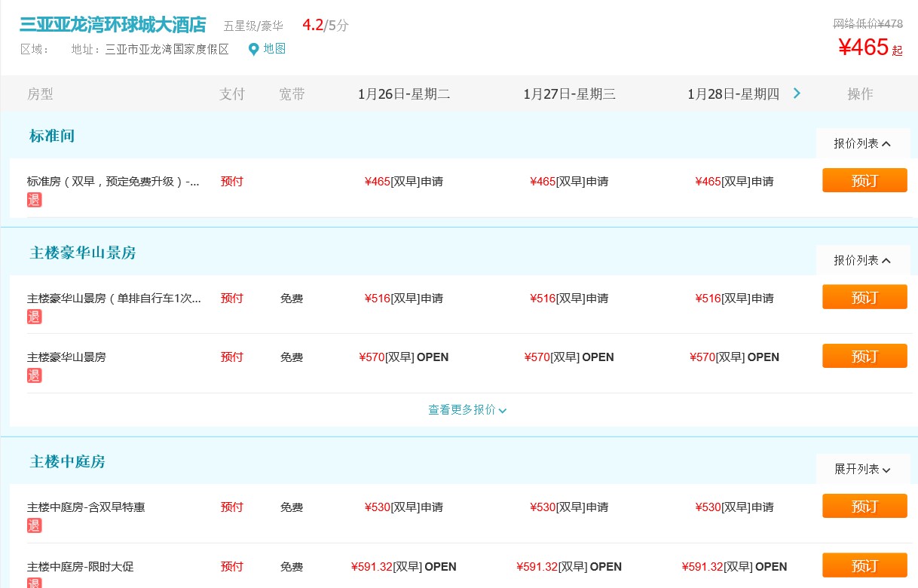Book 主楼豪华山景房 at ¥570 with 预订
The image size is (918, 588).
(864, 357)
